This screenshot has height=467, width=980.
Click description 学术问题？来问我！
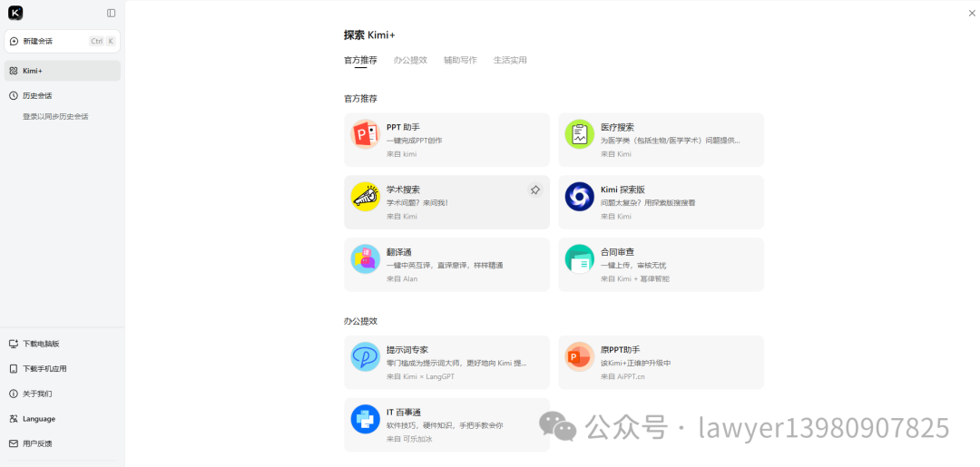coord(417,203)
